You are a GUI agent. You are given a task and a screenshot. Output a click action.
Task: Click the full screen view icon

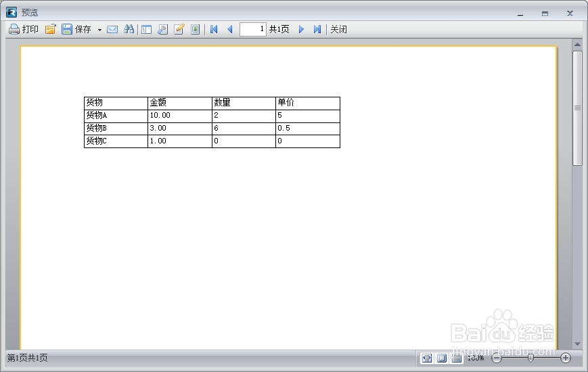tap(196, 29)
